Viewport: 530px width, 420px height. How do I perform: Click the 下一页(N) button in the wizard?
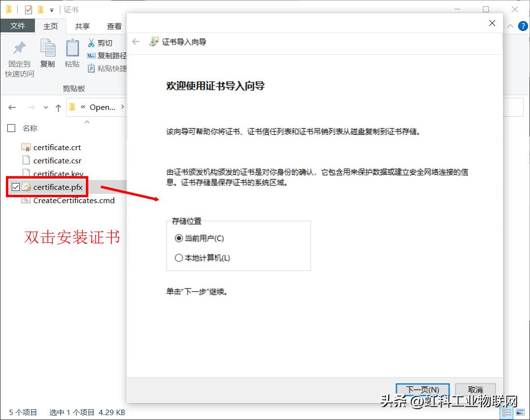[422, 390]
